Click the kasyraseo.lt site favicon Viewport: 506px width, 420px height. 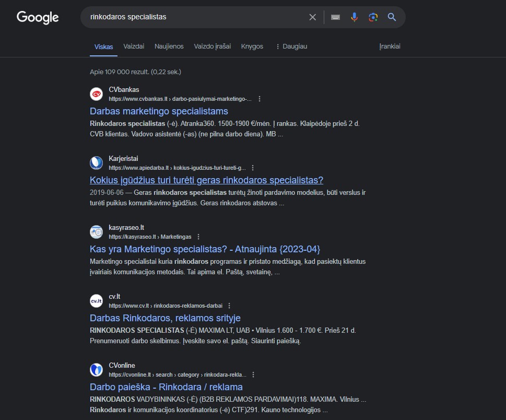coord(96,232)
